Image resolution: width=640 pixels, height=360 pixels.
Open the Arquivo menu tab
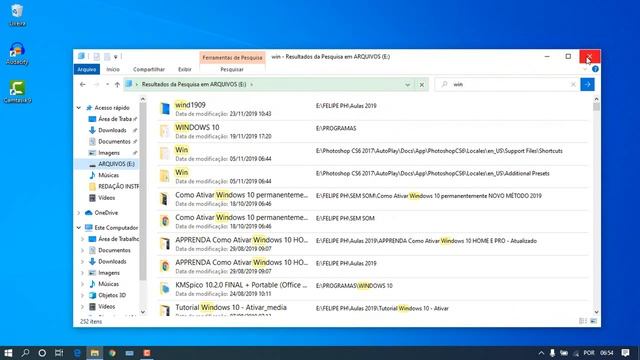(87, 69)
